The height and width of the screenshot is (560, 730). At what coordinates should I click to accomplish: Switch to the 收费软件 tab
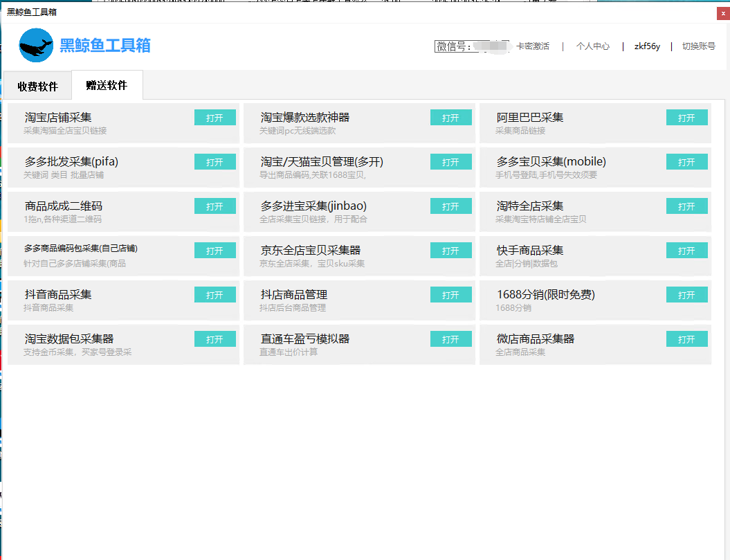37,87
